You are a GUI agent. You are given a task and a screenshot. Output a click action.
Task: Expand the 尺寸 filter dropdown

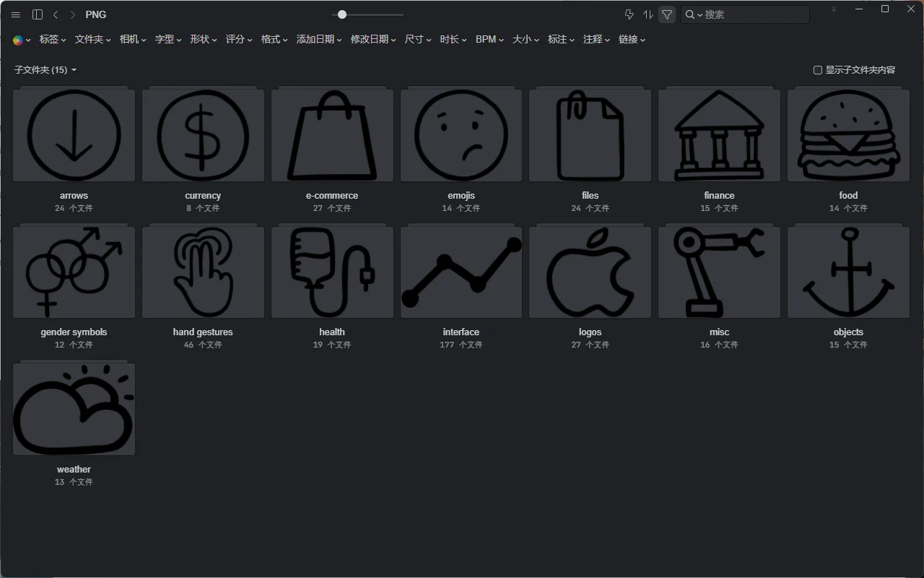click(418, 40)
